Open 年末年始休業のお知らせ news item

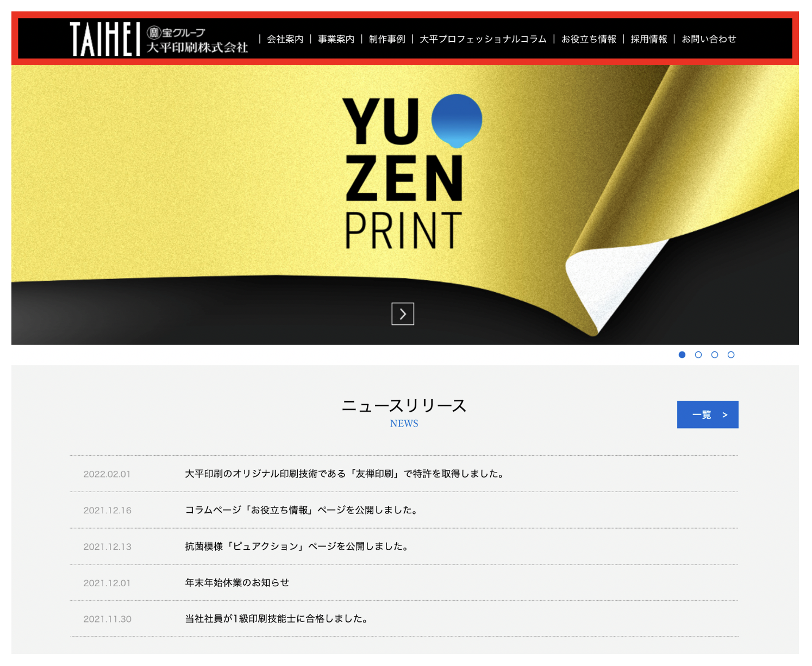237,582
